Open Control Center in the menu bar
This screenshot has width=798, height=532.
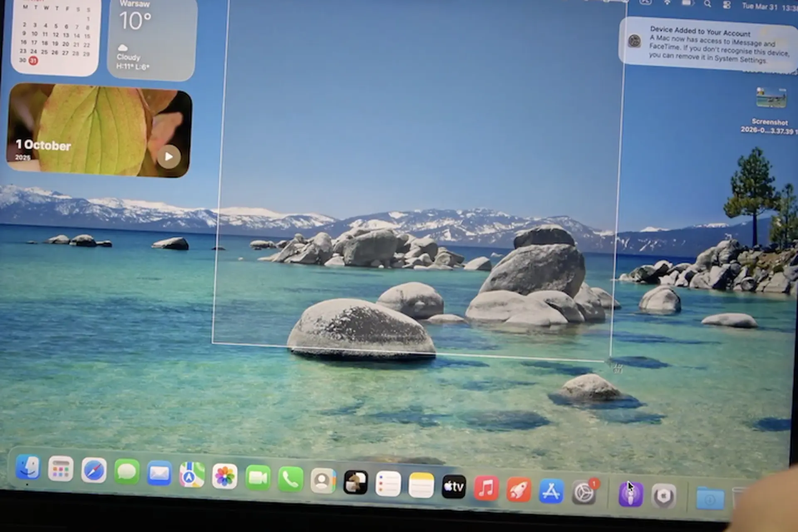coord(727,5)
